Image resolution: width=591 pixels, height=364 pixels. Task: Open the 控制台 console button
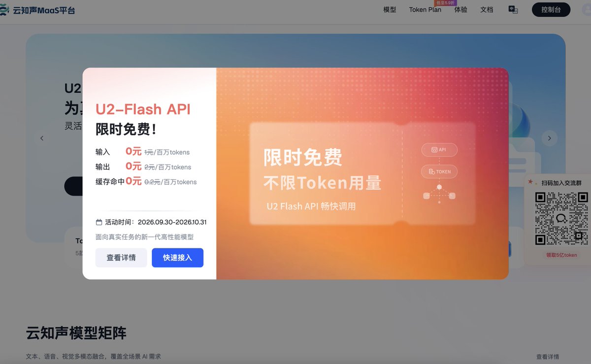pyautogui.click(x=551, y=10)
